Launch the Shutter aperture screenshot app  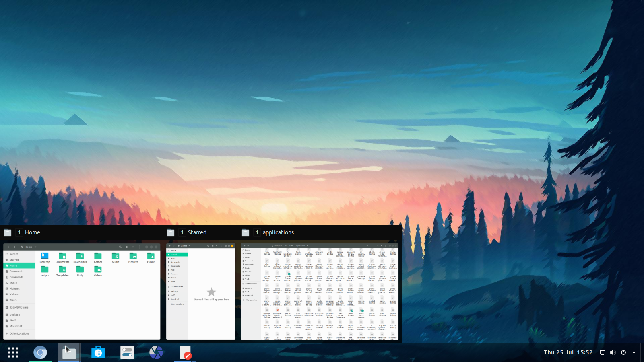click(x=156, y=352)
